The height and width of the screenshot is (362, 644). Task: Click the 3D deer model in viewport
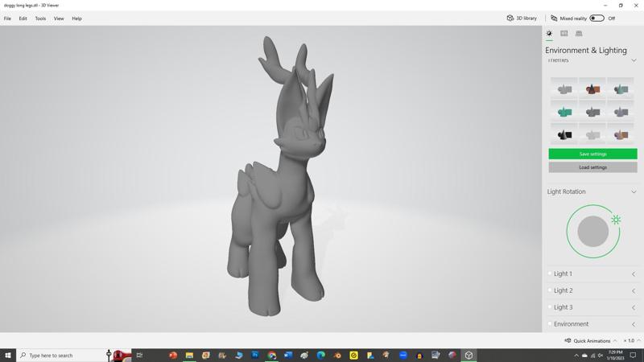[x=281, y=176]
